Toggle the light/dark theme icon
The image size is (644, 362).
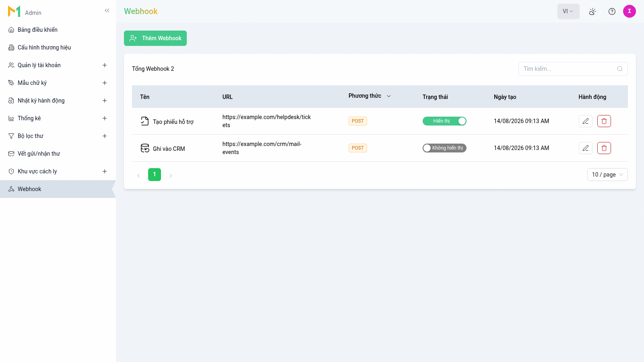[x=592, y=11]
